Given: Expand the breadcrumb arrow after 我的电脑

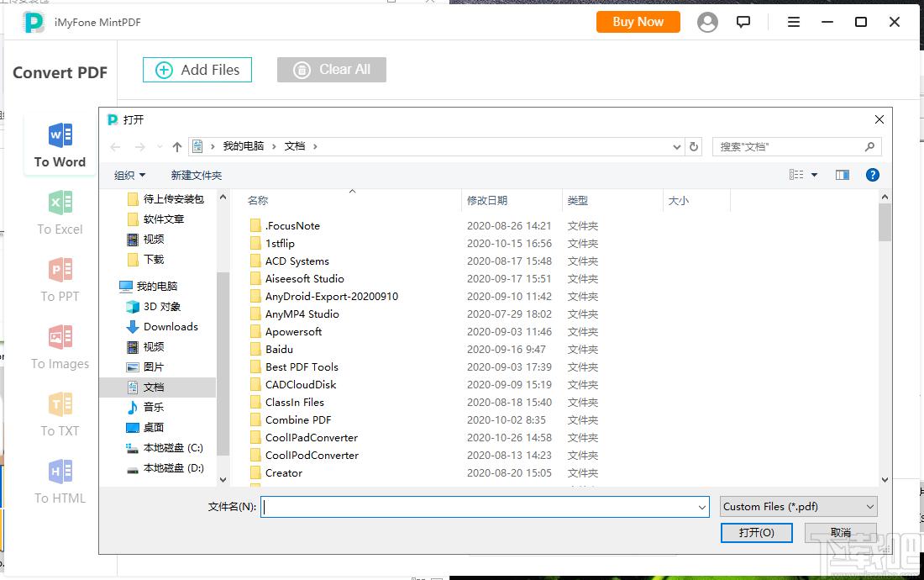Looking at the screenshot, I should (x=274, y=146).
